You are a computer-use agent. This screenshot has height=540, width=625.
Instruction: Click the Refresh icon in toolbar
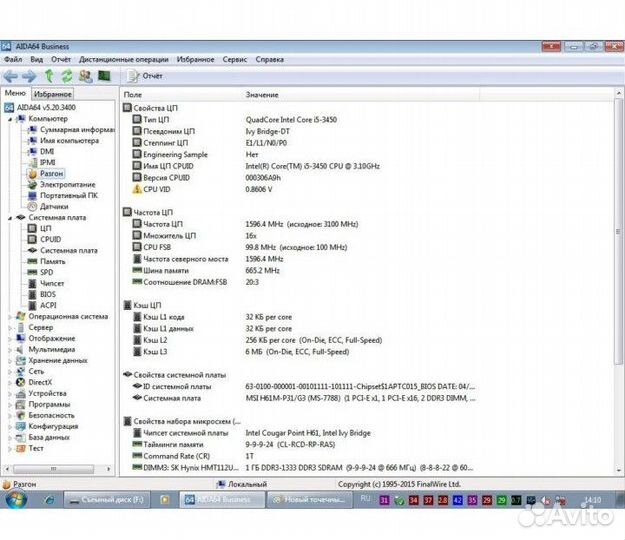pos(66,76)
